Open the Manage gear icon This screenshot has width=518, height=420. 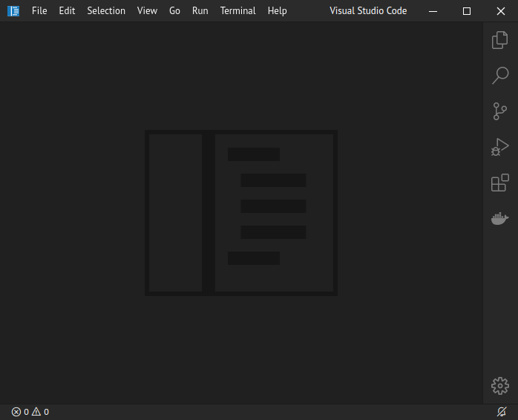point(500,386)
